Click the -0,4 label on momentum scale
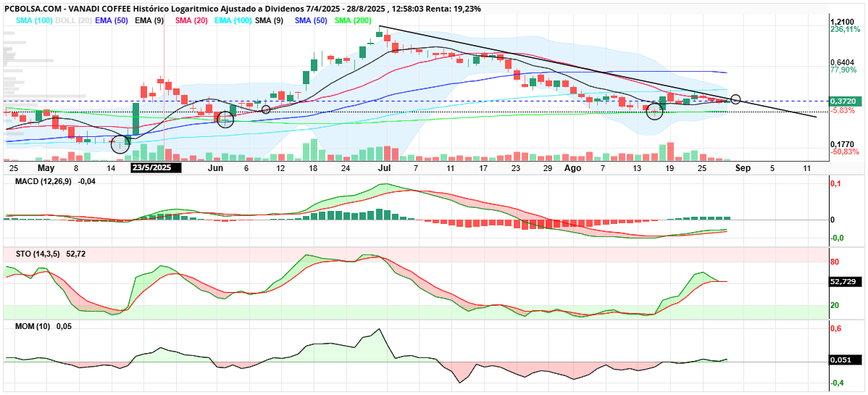The width and height of the screenshot is (868, 395). 838,383
